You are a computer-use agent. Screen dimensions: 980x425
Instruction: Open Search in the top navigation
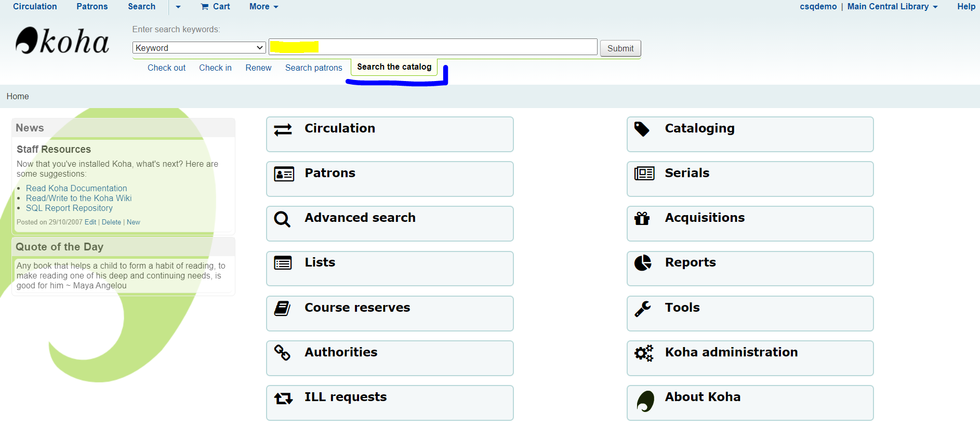141,6
